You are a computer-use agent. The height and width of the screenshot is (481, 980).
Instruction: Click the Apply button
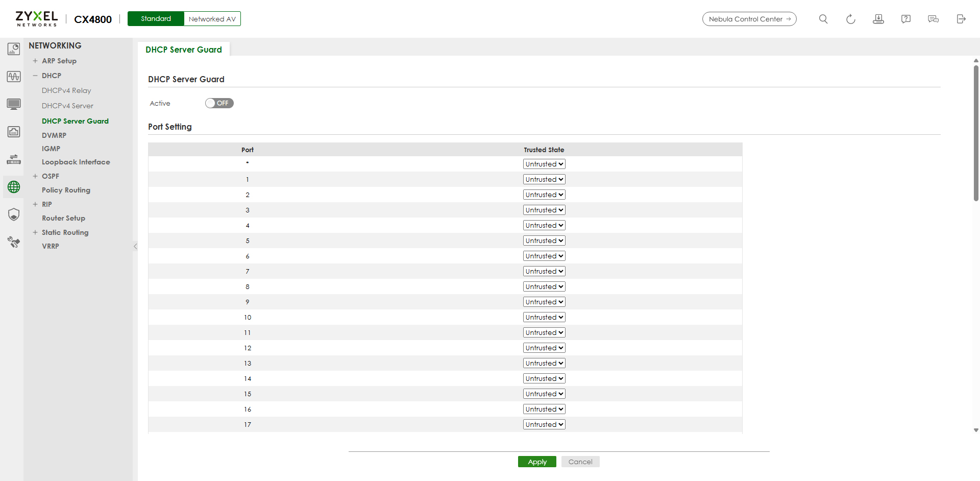click(x=537, y=462)
